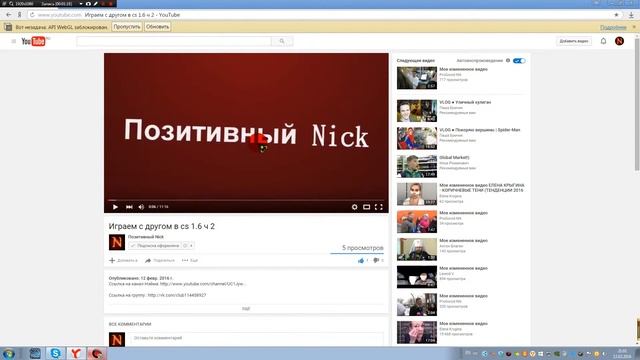Open the file manager taskbar icon

(35, 353)
